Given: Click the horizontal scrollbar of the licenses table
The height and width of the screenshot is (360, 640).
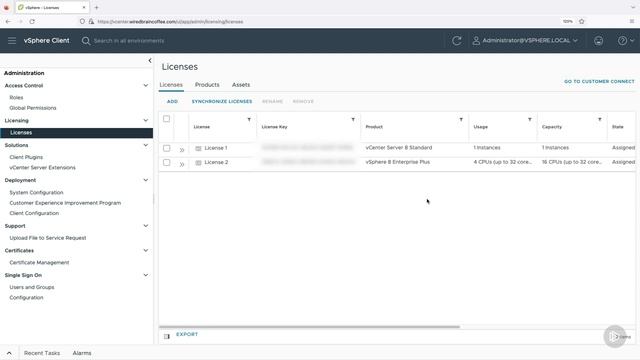Looking at the screenshot, I should [x=309, y=327].
